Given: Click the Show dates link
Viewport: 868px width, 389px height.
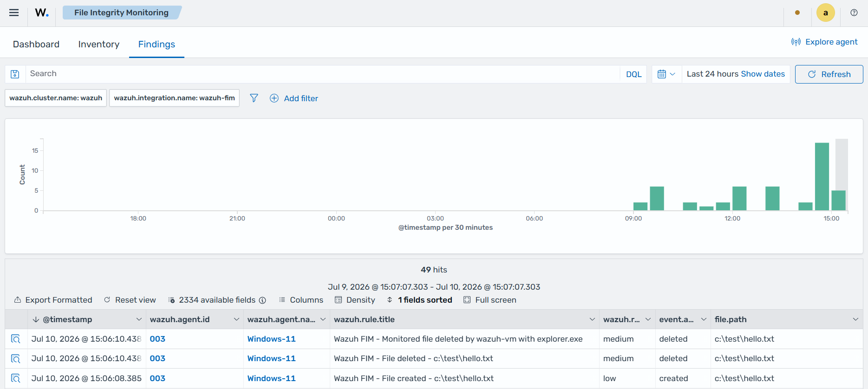Looking at the screenshot, I should click(x=763, y=74).
